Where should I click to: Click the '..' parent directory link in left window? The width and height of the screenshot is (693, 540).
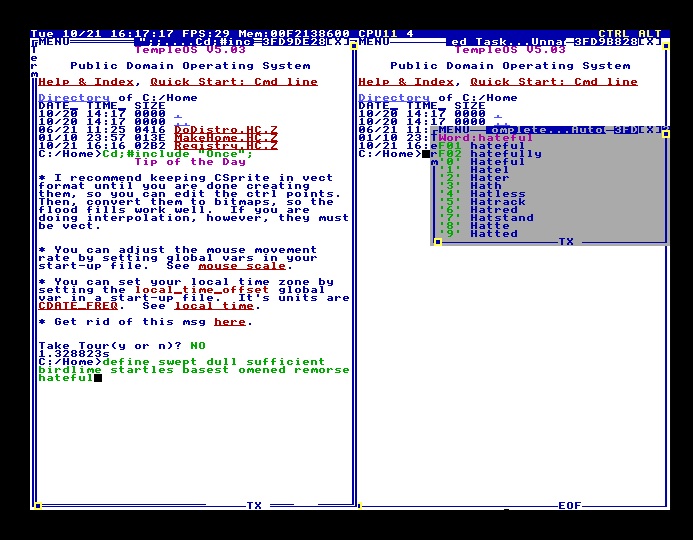point(182,124)
